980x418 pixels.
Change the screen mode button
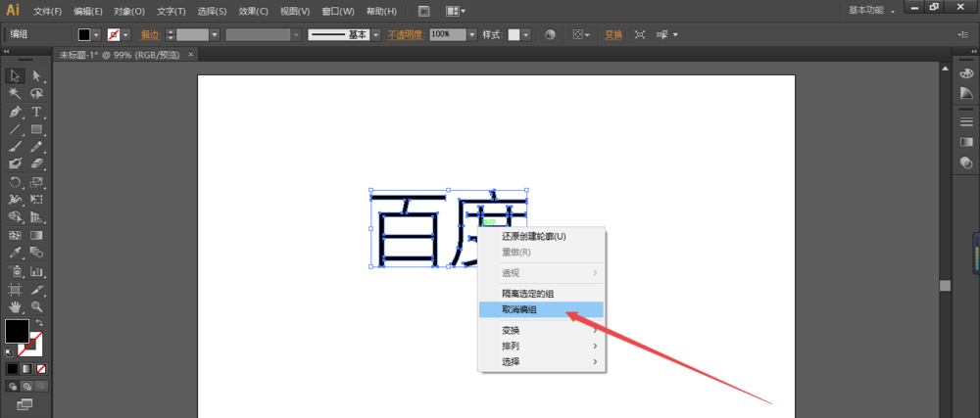(x=25, y=405)
